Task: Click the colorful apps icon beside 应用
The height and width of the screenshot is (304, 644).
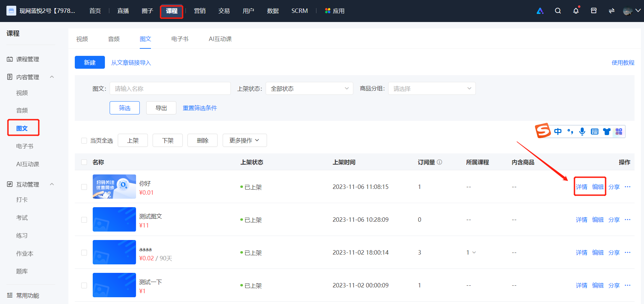Action: pos(328,11)
